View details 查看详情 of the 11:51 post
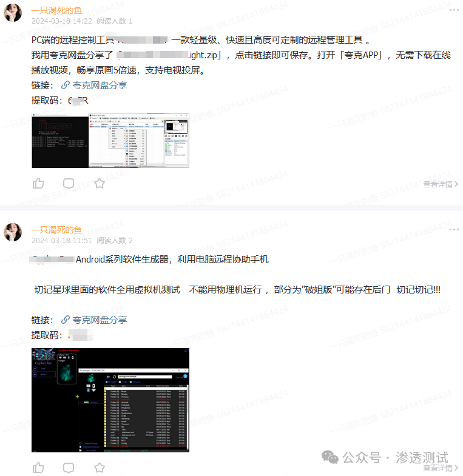The height and width of the screenshot is (476, 463). click(441, 468)
